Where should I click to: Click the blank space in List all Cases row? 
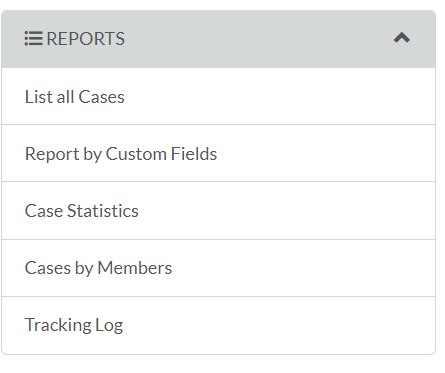pos(280,97)
